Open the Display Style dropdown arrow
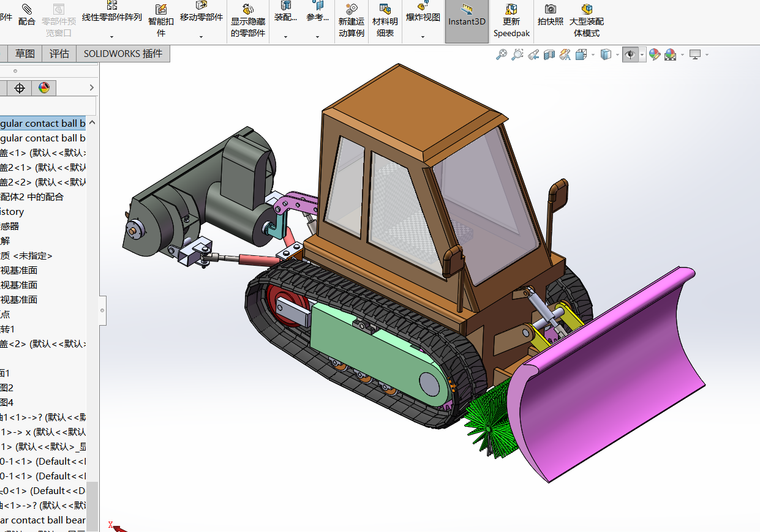The image size is (760, 532). [617, 55]
